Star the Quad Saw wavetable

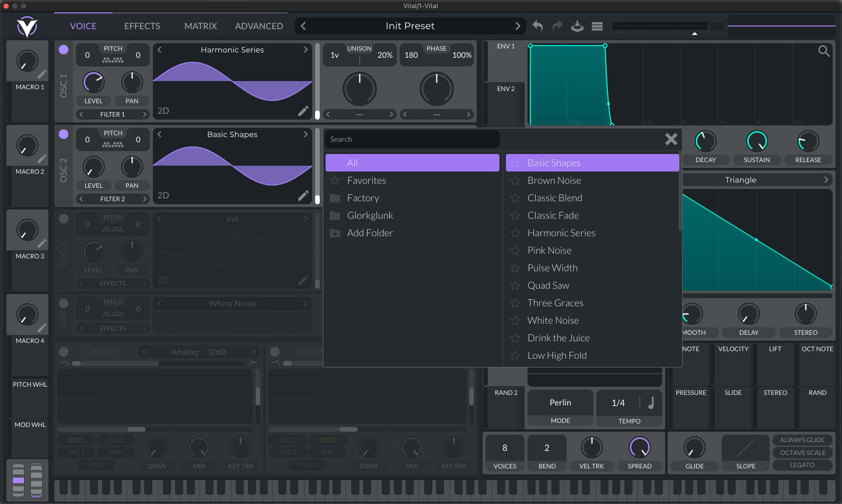515,285
